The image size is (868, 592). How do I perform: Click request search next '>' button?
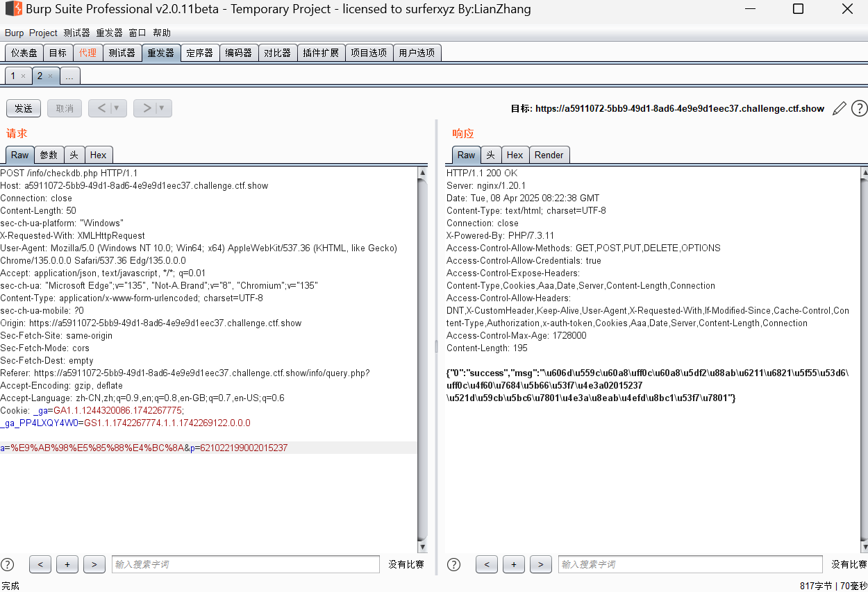point(94,564)
